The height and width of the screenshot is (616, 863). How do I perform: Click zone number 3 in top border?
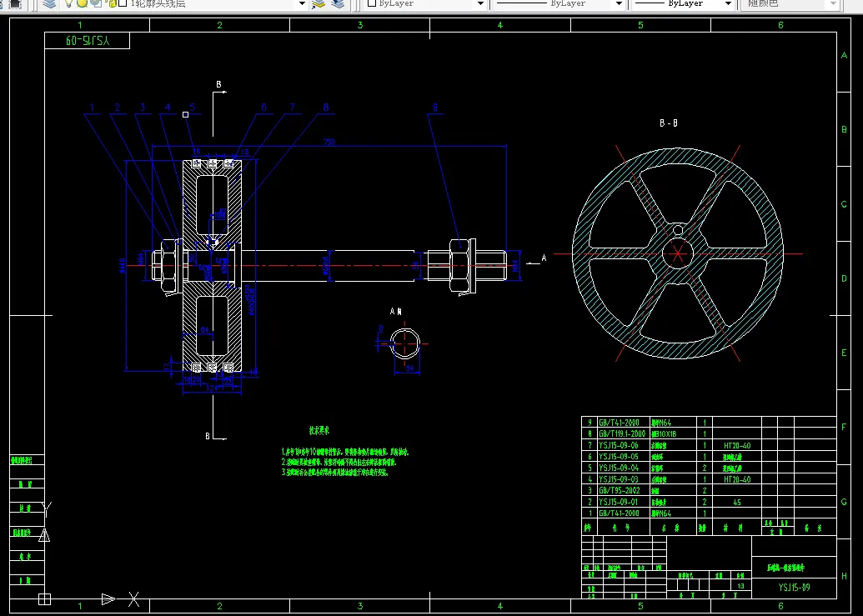pyautogui.click(x=360, y=25)
